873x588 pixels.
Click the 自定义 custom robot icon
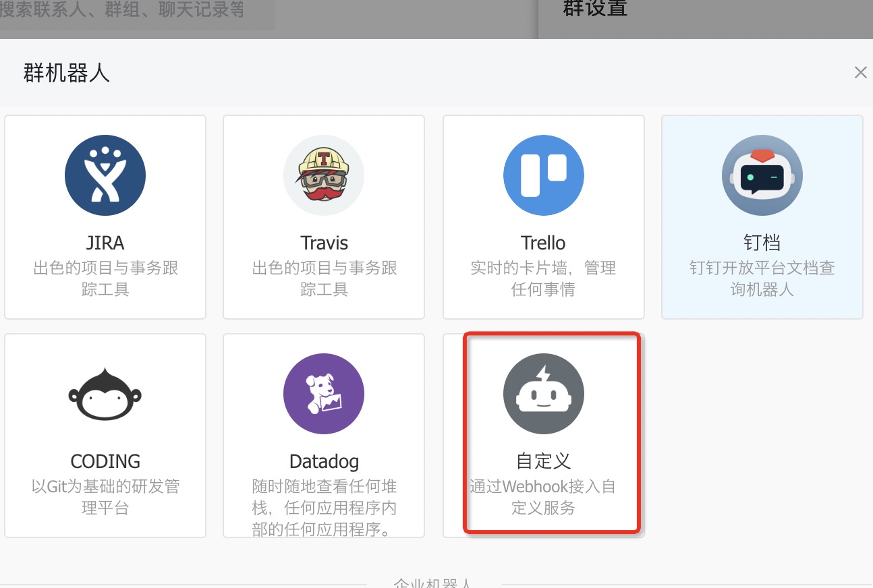(x=544, y=394)
